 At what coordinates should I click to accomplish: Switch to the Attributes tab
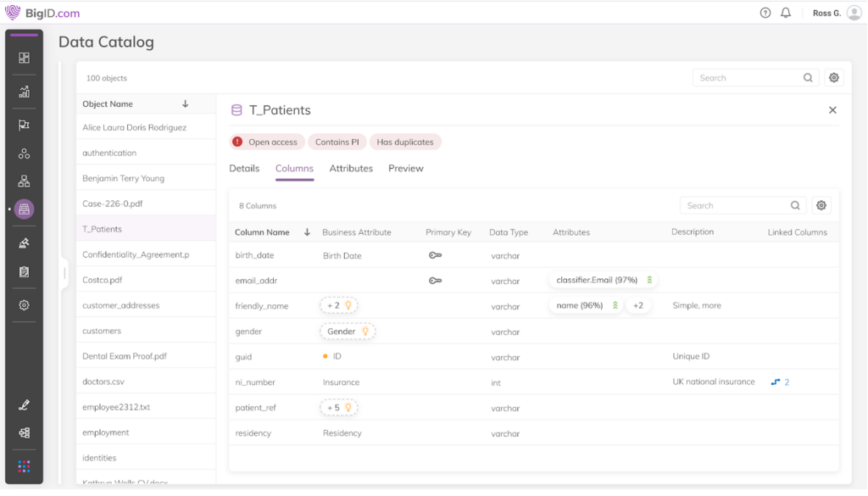point(351,169)
